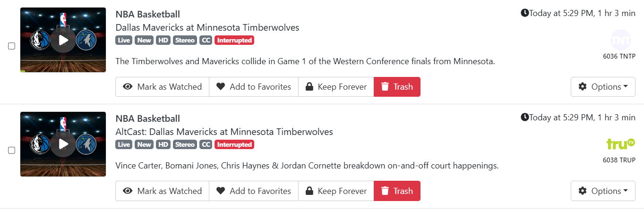Keep the AltCast recording forever
Screen dimensions: 644x210
[x=336, y=191]
